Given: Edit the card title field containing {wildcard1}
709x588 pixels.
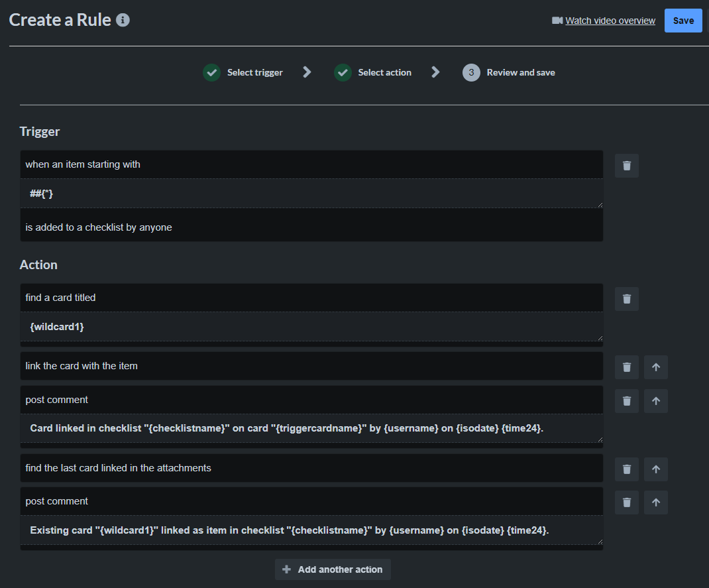Looking at the screenshot, I should tap(311, 327).
